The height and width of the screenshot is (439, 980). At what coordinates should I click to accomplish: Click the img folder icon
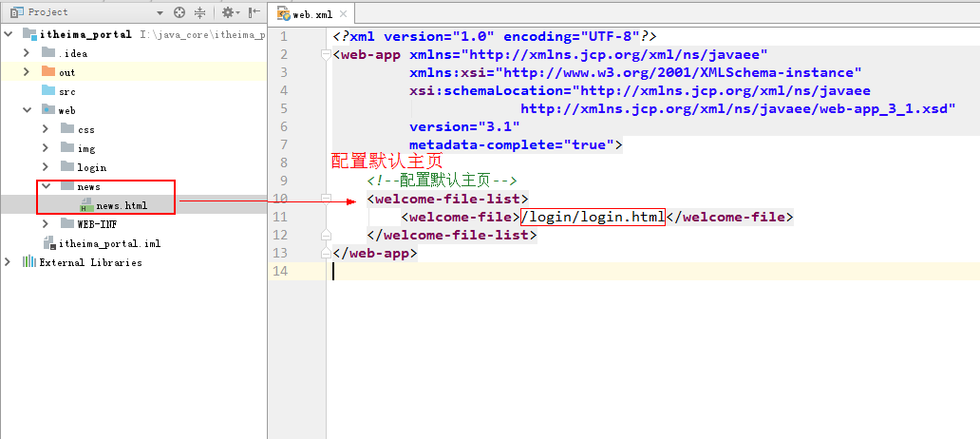pos(67,148)
